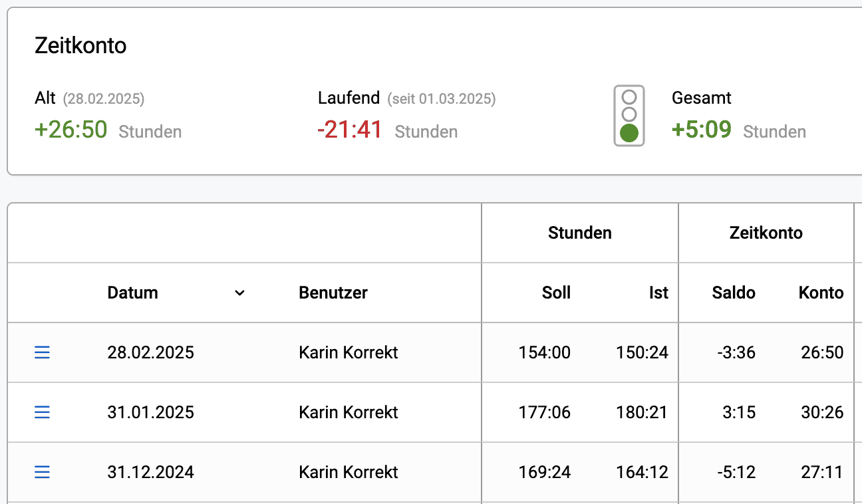Screen dimensions: 862x504
Task: Select Karin Korrekt in the 31.01.2025 row
Action: 349,412
